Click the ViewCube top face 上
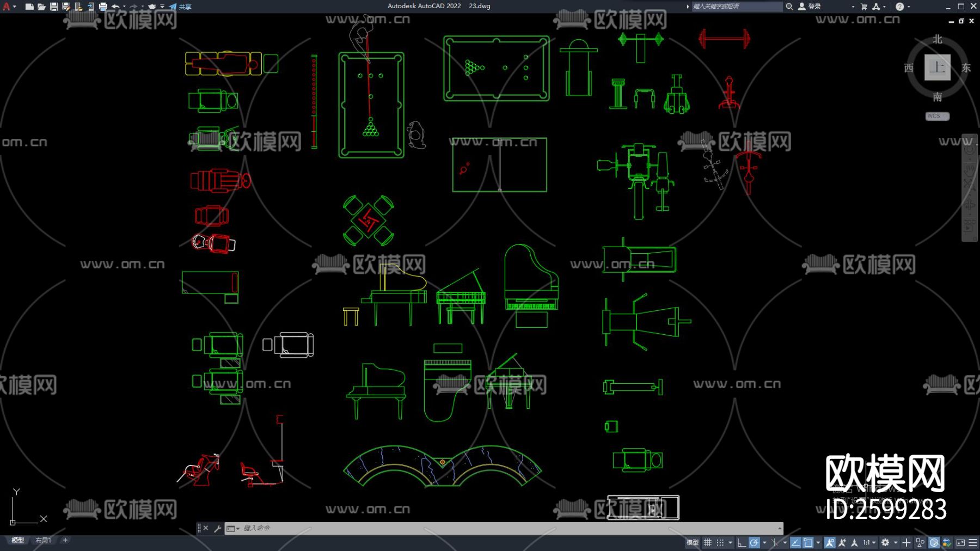This screenshot has width=980, height=551. 937,68
